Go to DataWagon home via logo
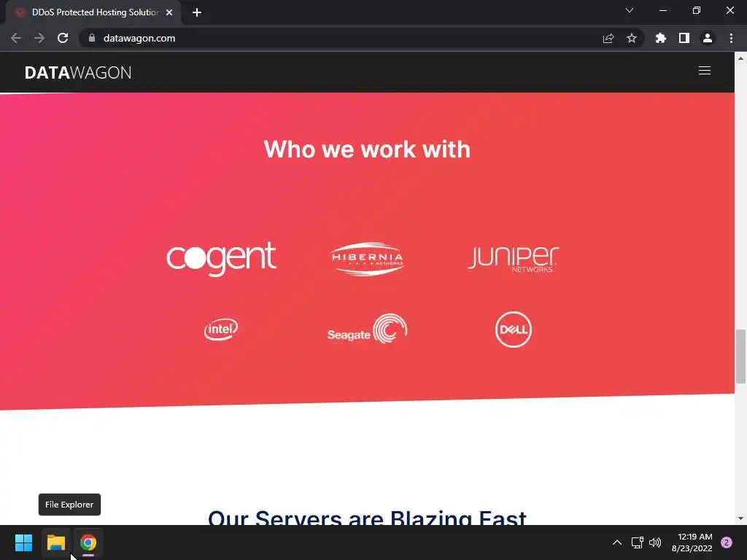The image size is (747, 560). click(x=78, y=72)
